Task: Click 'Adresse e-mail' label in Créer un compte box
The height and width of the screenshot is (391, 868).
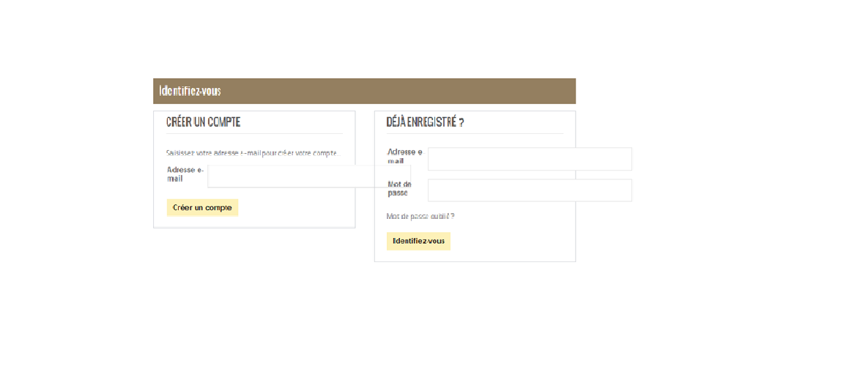Action: tap(185, 174)
